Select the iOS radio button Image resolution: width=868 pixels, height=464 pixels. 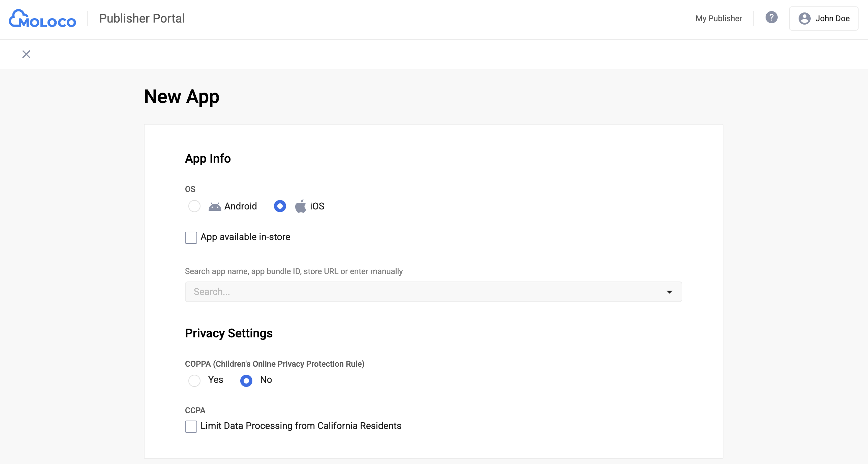(x=280, y=206)
